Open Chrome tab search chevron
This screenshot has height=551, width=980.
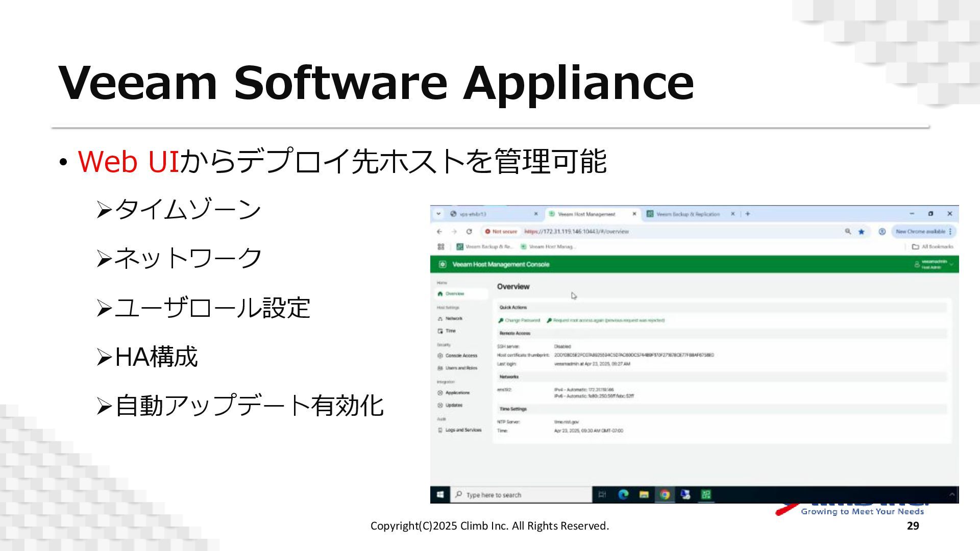(x=438, y=214)
